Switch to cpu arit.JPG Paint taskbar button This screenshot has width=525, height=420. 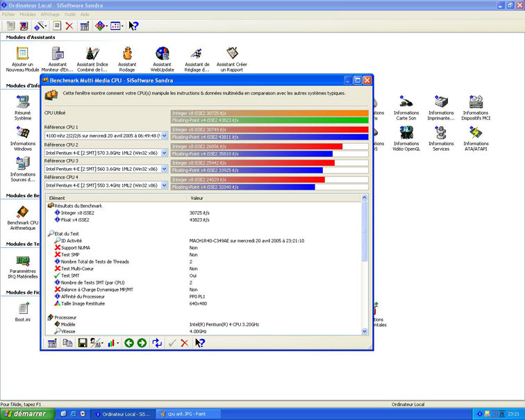coord(188,414)
